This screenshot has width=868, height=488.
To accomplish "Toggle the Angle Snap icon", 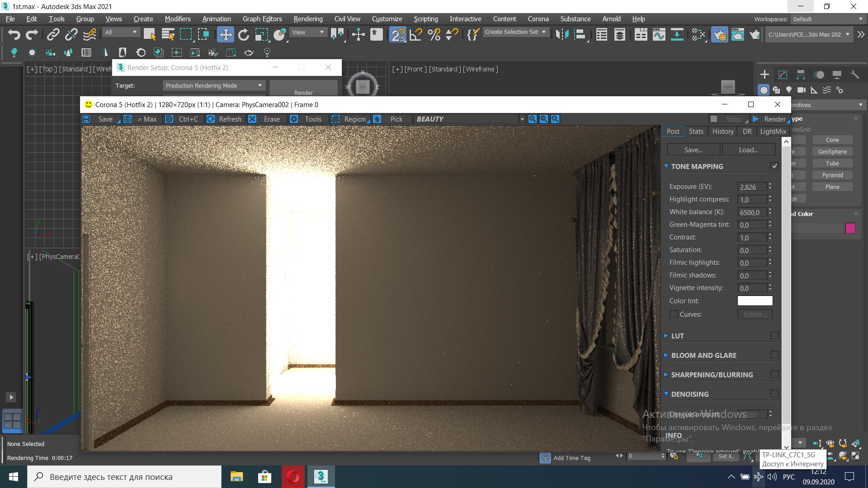I will coord(416,34).
